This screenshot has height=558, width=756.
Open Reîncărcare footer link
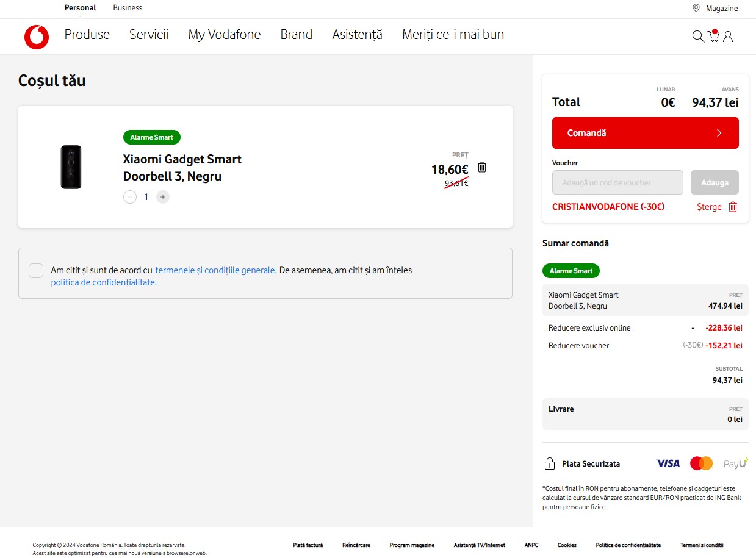(356, 545)
